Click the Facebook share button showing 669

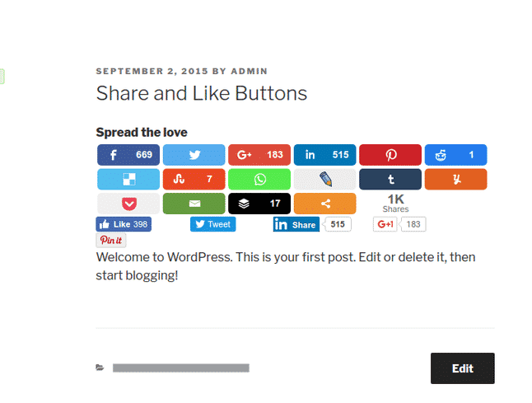(x=128, y=155)
